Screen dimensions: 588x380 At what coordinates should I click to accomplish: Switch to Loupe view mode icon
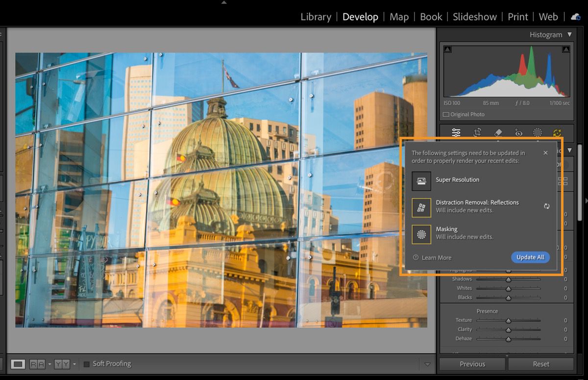click(18, 364)
